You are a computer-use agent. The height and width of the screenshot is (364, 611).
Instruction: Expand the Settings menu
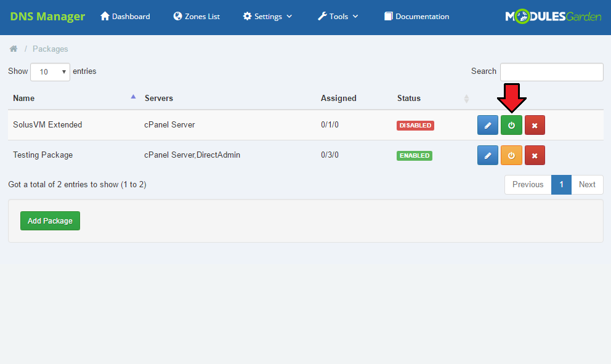(267, 17)
